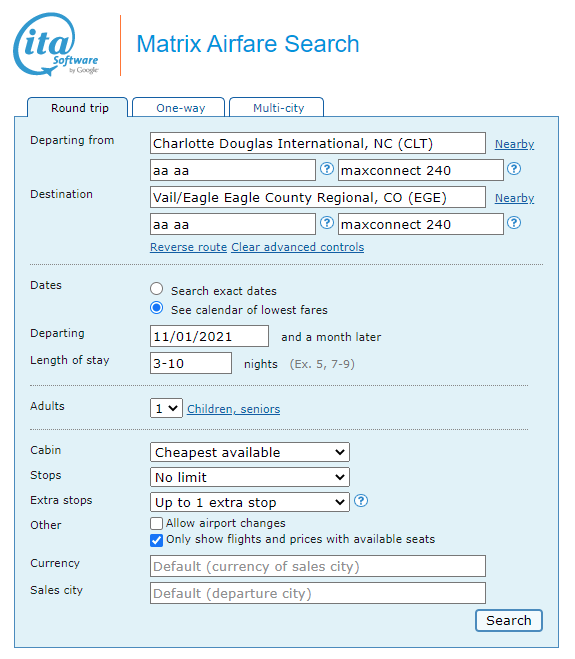Viewport: 575px width, 659px height.
Task: Open help icon beside destination maxconnect extension field
Action: click(x=514, y=223)
